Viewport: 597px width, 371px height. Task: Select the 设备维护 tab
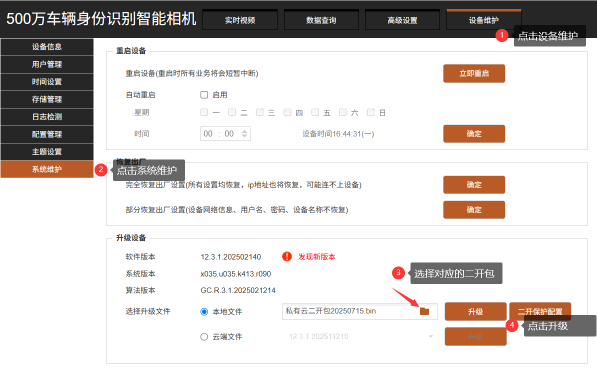(x=484, y=20)
